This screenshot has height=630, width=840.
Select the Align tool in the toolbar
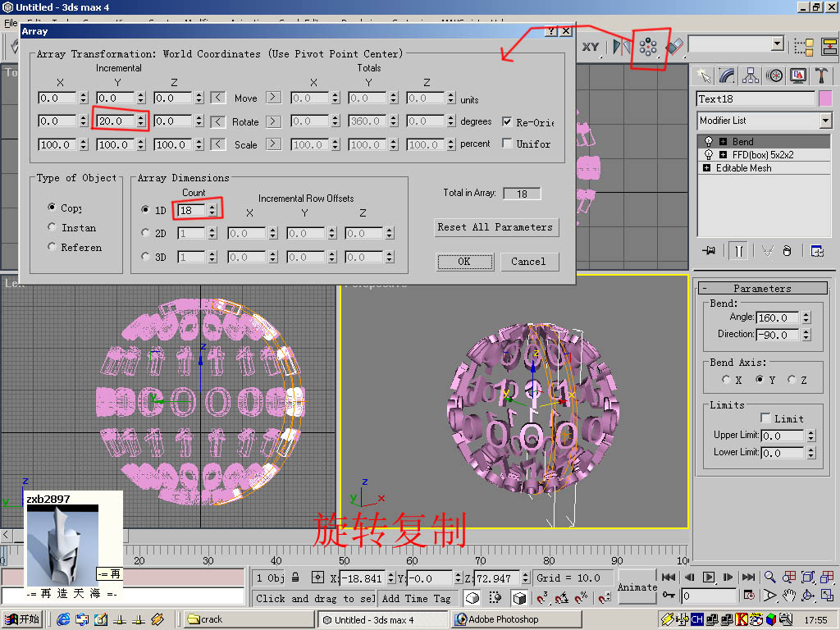(x=675, y=47)
